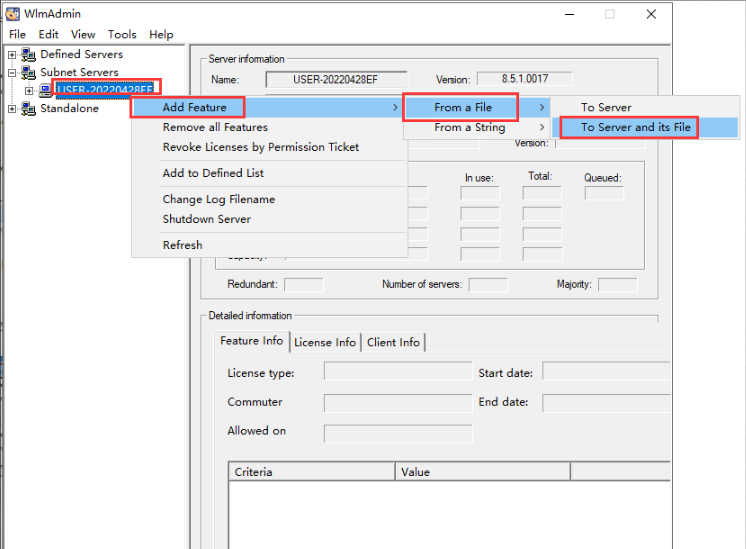Click the server Version field 8.5.1.0017

pos(524,78)
